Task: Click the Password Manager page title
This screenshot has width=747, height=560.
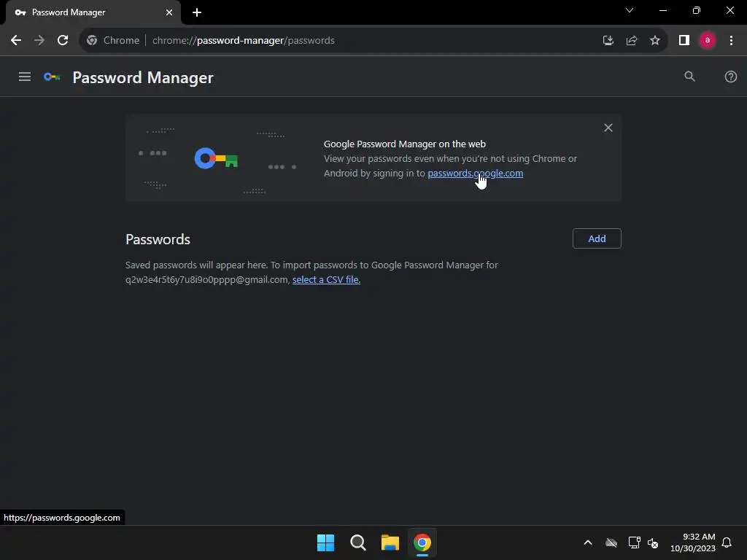Action: tap(143, 77)
